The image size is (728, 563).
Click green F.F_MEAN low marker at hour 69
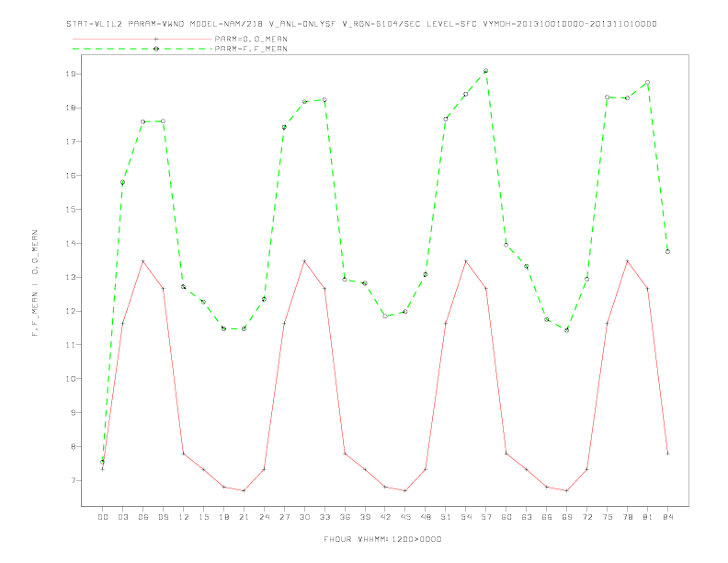[566, 330]
